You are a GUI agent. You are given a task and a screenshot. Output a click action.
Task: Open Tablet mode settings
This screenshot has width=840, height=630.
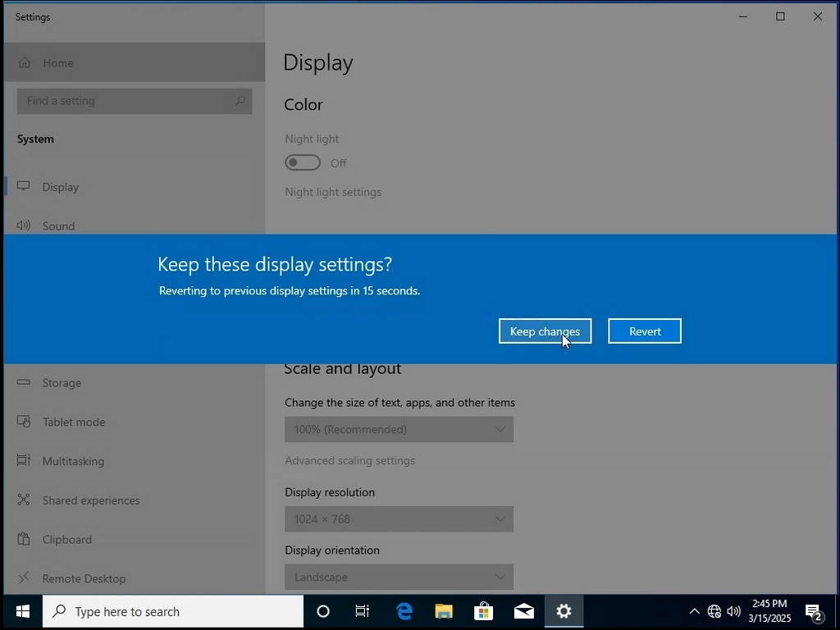tap(135, 422)
